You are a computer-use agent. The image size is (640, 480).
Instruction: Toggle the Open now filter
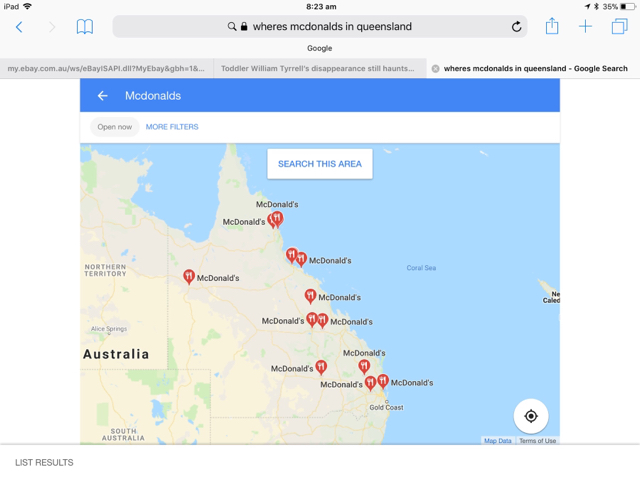[115, 127]
